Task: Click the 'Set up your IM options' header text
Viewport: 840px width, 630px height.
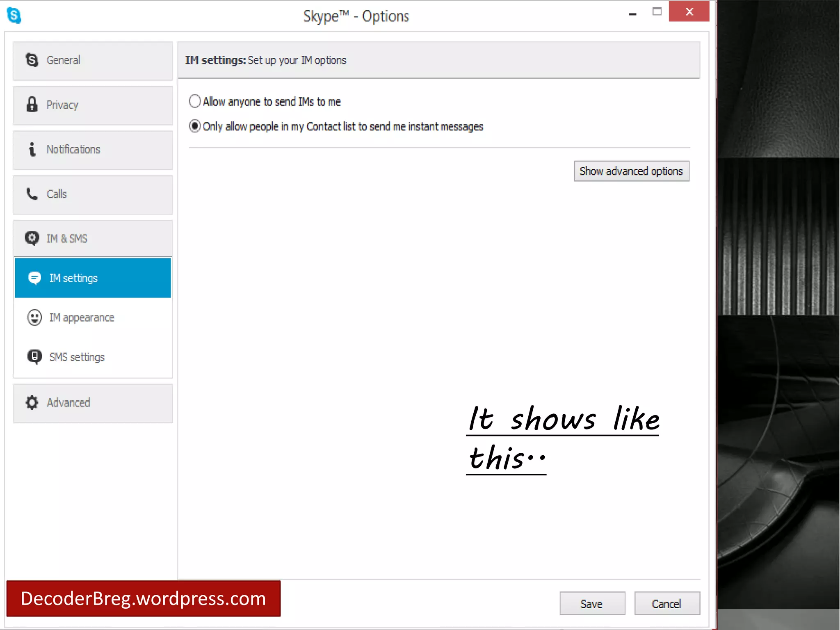Action: coord(297,60)
